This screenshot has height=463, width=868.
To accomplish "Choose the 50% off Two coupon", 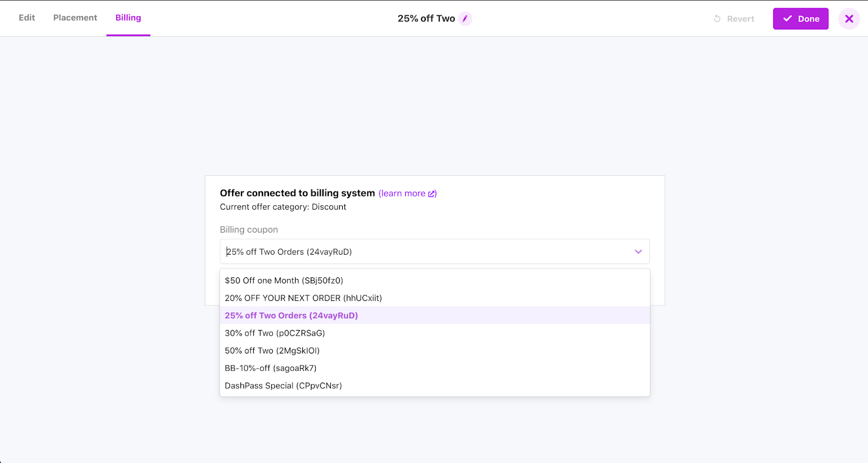I will [272, 351].
